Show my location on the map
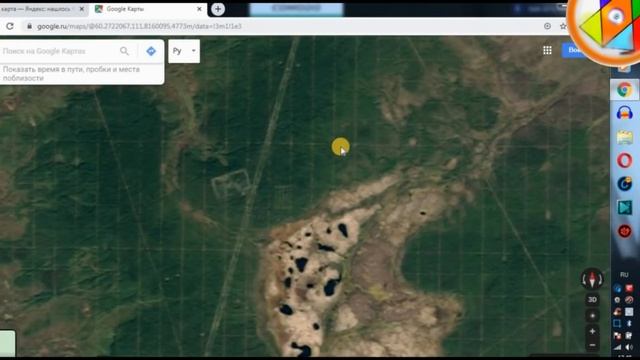 point(592,316)
